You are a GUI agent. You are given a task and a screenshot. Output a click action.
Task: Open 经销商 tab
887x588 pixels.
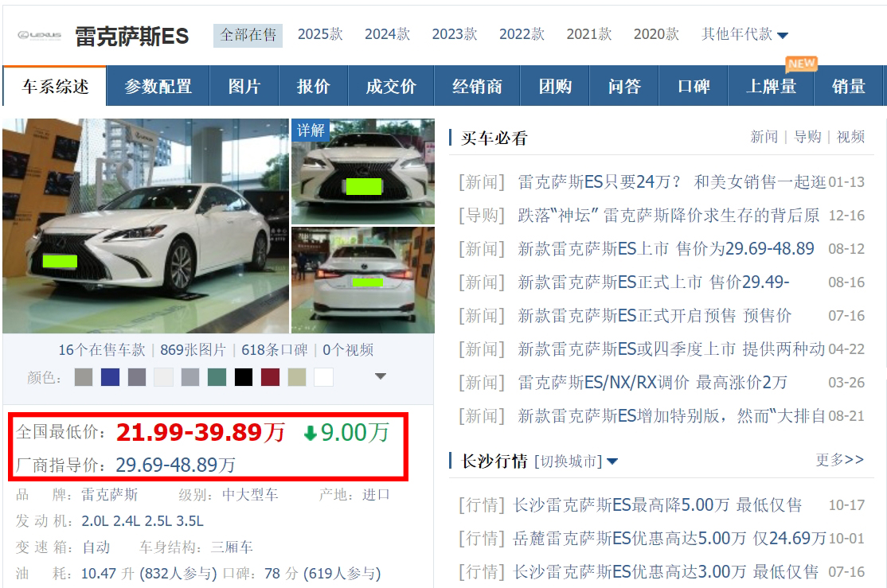coord(477,87)
